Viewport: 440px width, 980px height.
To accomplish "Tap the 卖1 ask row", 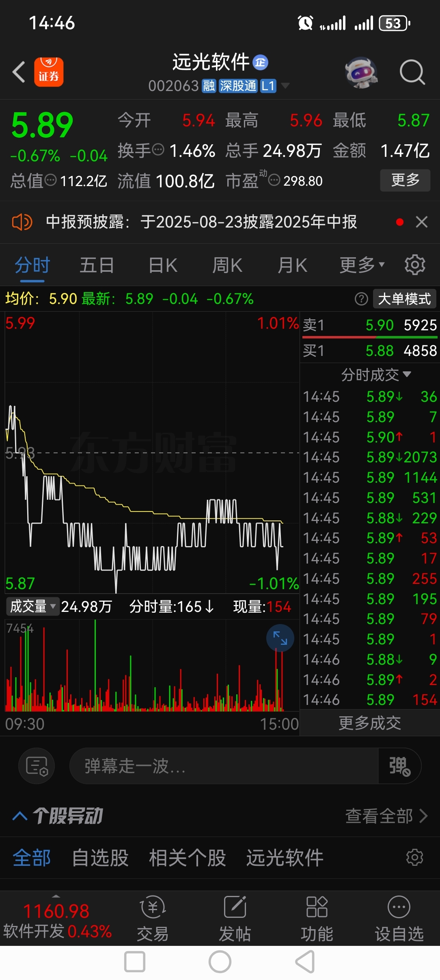I will pyautogui.click(x=370, y=325).
